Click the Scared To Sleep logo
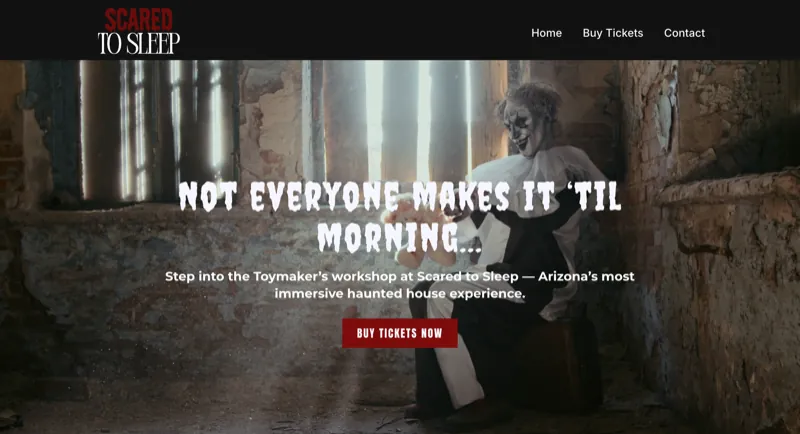This screenshot has width=800, height=434. (x=139, y=31)
